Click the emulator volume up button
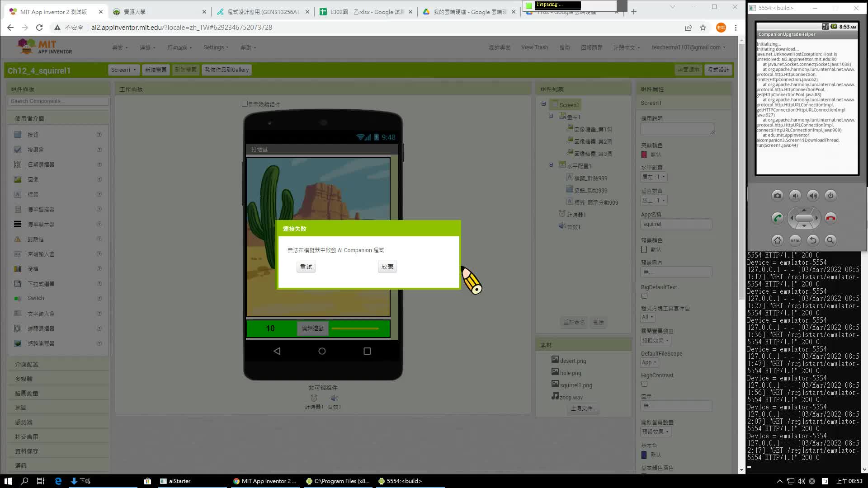This screenshot has width=868, height=488. pos(813,196)
